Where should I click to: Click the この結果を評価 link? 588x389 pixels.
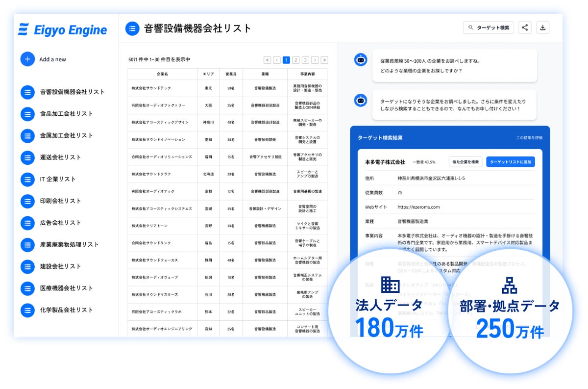[530, 138]
